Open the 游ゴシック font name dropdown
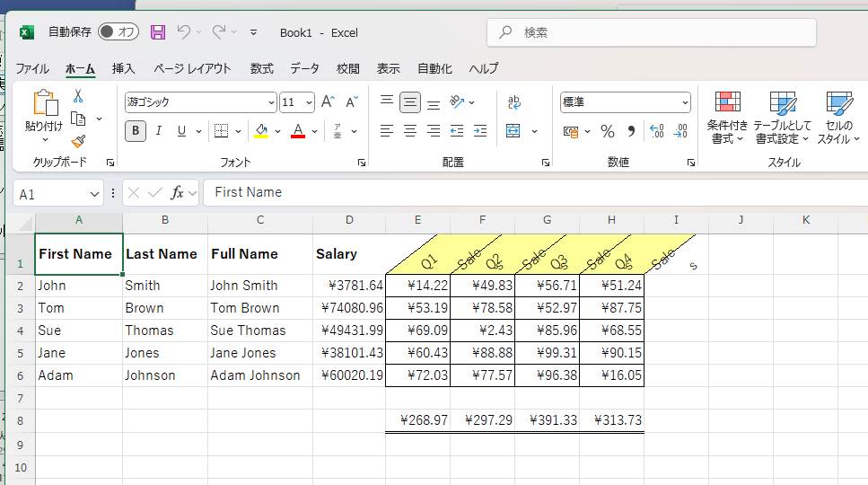 (x=271, y=102)
